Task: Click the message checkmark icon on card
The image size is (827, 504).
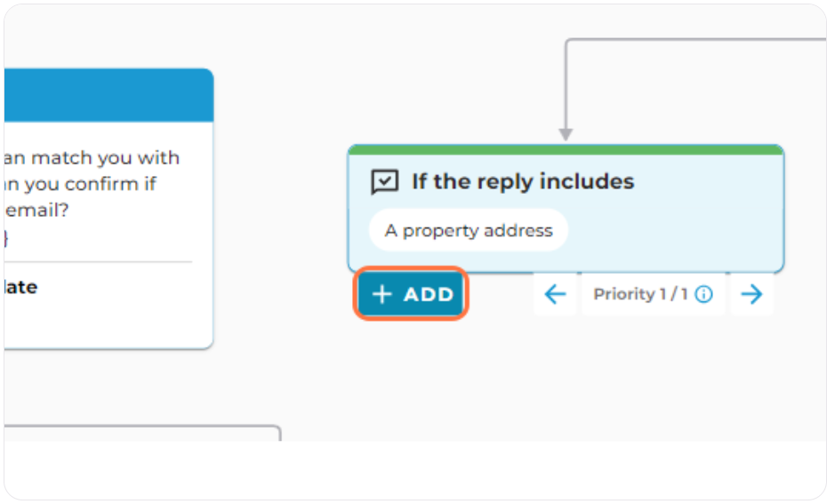Action: pos(384,182)
